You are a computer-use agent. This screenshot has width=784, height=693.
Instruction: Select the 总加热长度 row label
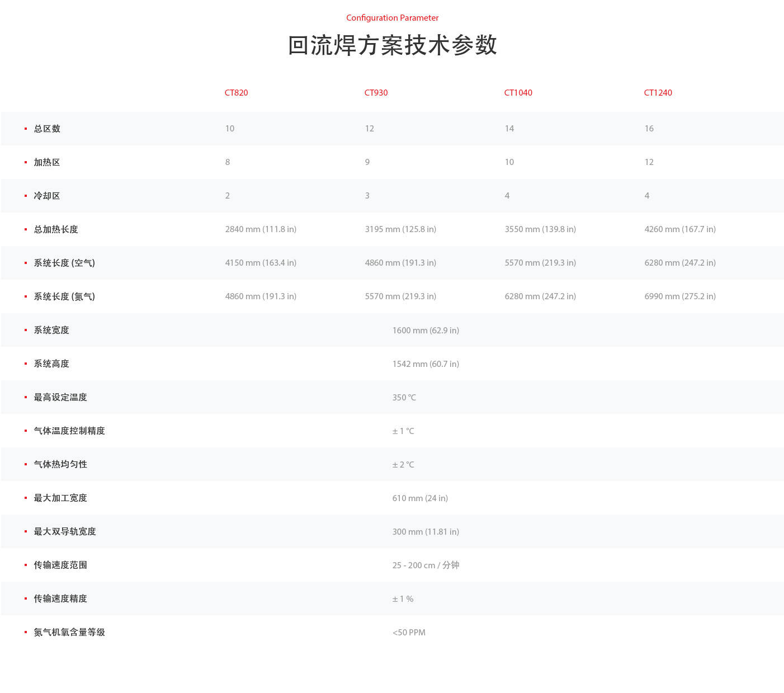coord(56,229)
